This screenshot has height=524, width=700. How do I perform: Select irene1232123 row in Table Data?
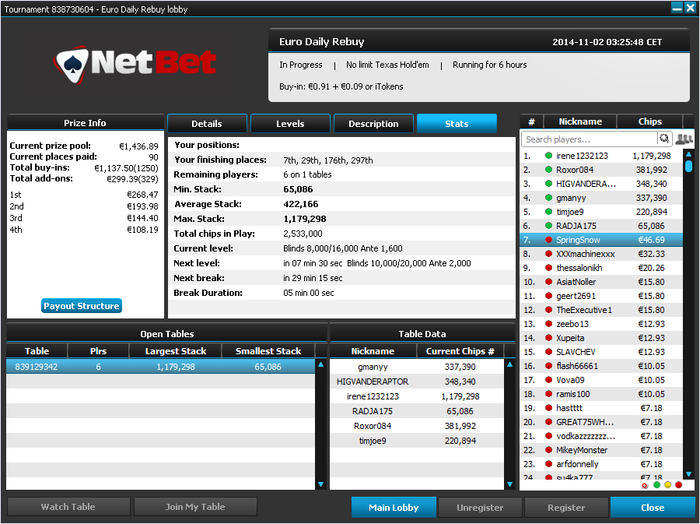coord(417,396)
